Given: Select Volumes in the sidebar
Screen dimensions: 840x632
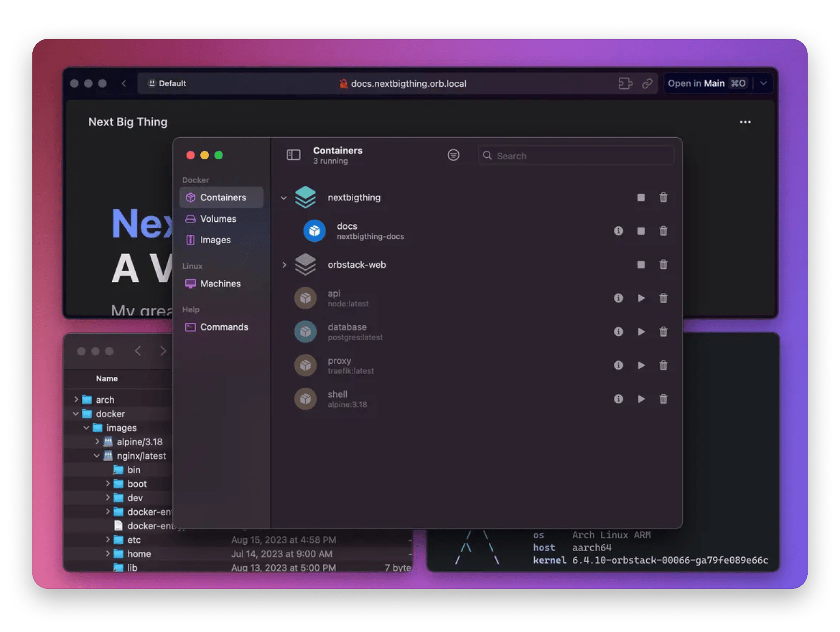Looking at the screenshot, I should pos(218,219).
